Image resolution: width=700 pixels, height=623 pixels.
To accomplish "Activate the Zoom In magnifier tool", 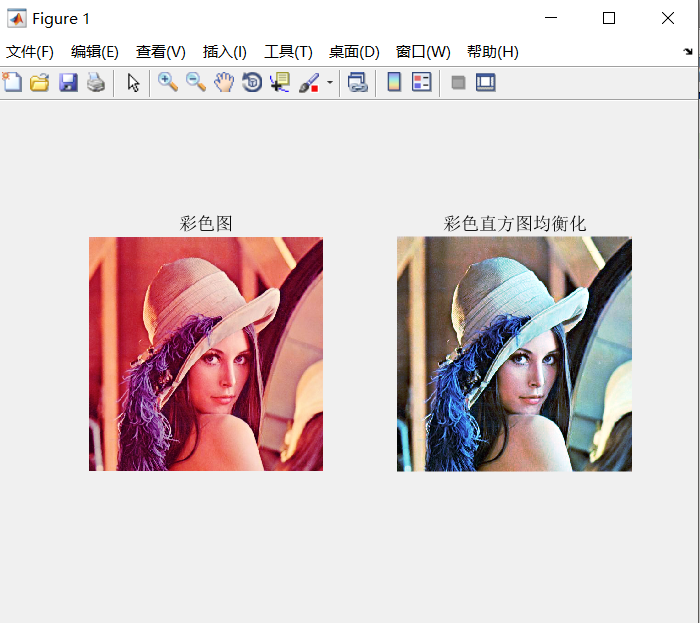I will (x=168, y=83).
